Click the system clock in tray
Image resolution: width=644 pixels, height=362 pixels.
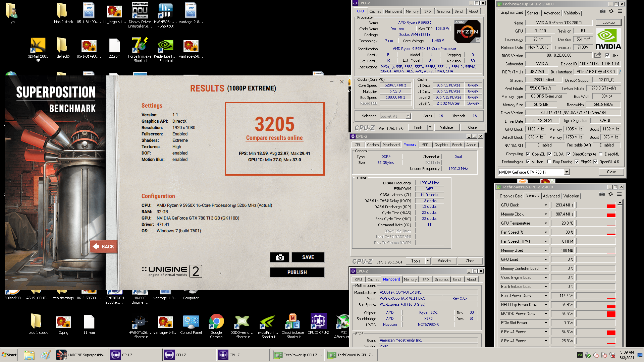627,355
